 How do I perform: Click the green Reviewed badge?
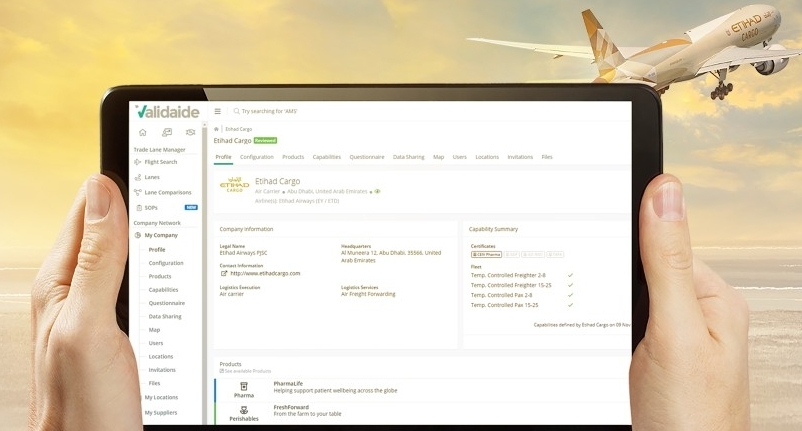[x=265, y=140]
